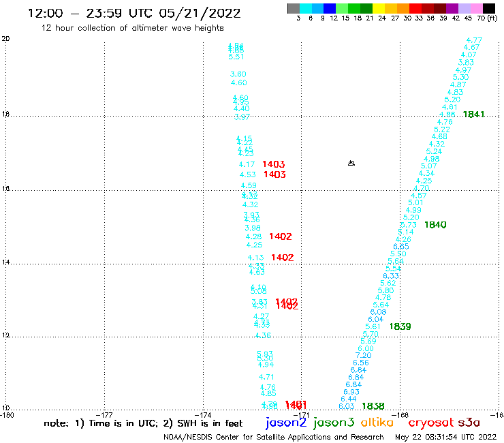Viewport: 504px width, 443px height.
Task: Select the black swatch at the legend end
Action: [x=489, y=8]
